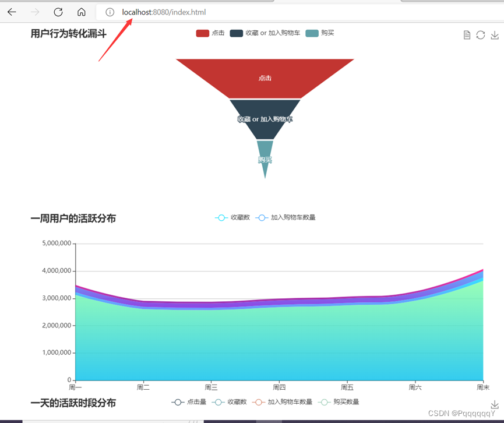Click the restore icon in funnel chart toolbox
The image size is (504, 423).
point(480,35)
